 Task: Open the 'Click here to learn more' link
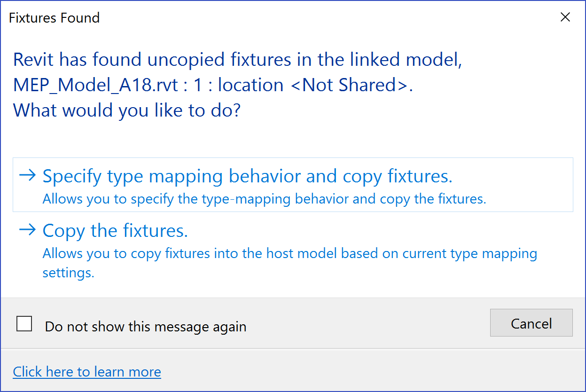coord(87,372)
